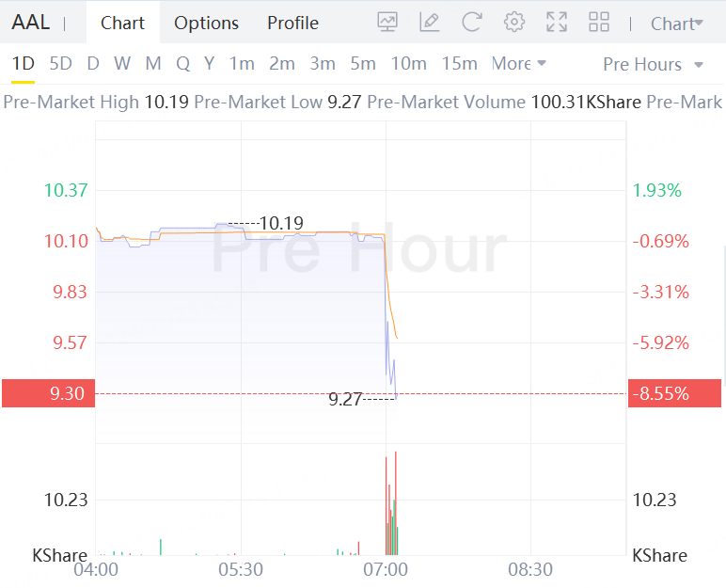Select the 5D timeframe
The height and width of the screenshot is (588, 726).
click(60, 64)
